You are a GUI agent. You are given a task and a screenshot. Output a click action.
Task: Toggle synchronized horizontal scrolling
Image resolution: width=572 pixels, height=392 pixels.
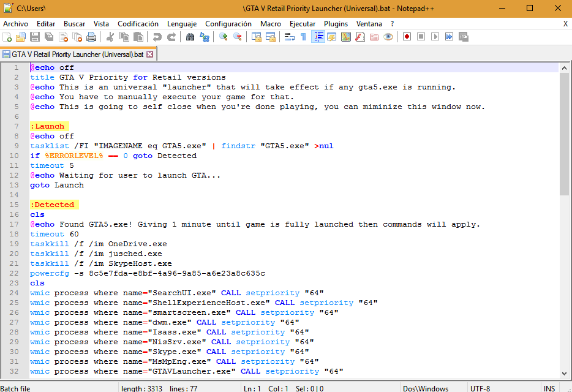271,37
